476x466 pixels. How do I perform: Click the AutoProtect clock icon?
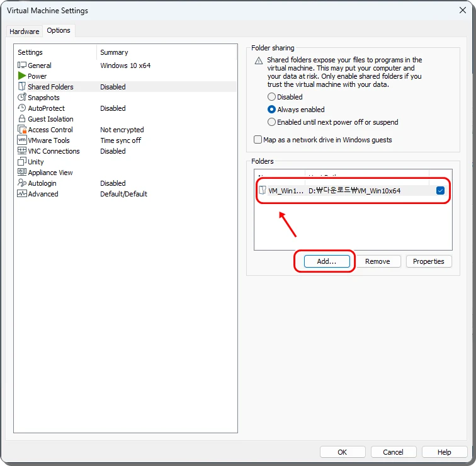click(22, 108)
